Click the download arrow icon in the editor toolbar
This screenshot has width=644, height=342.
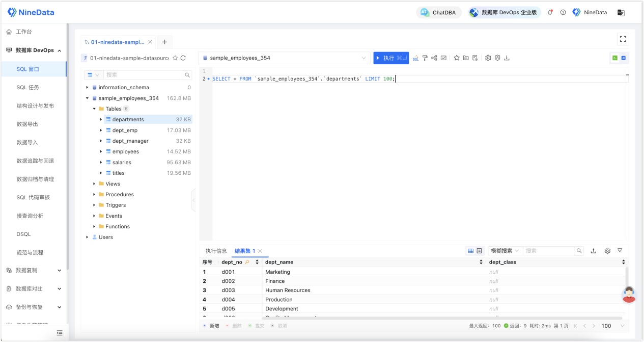coord(507,58)
